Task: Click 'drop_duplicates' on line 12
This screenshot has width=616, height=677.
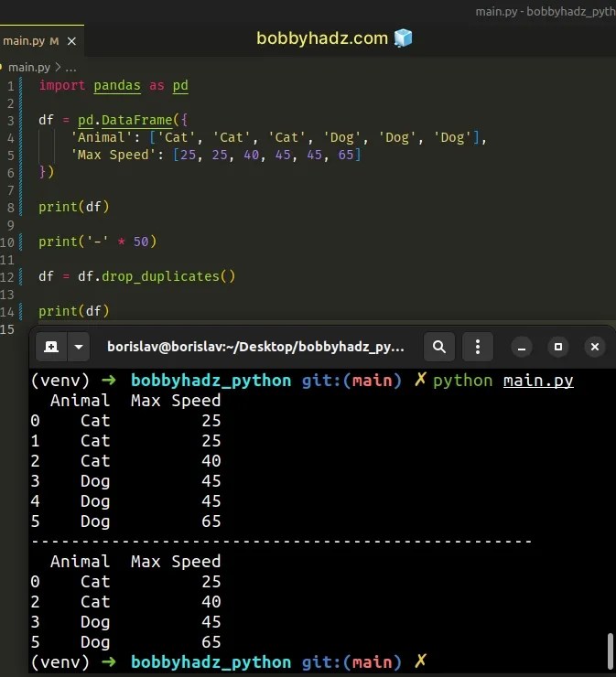Action: coord(160,276)
